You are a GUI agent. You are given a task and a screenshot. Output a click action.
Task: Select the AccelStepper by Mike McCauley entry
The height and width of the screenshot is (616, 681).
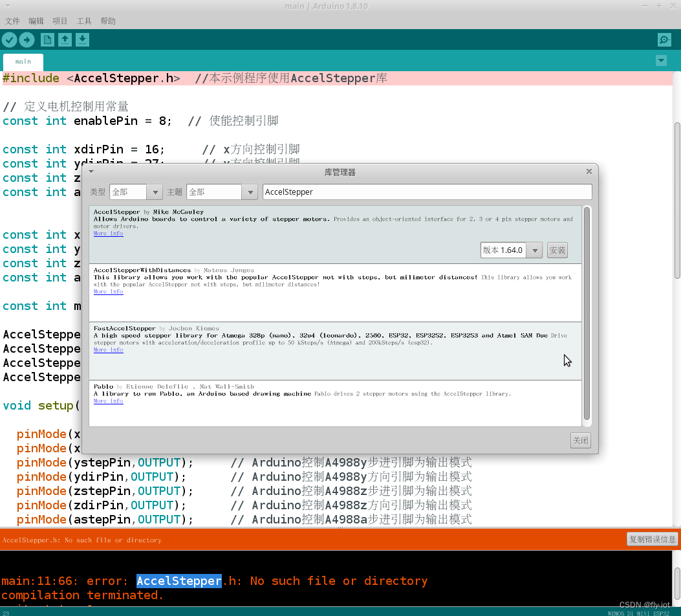[335, 235]
